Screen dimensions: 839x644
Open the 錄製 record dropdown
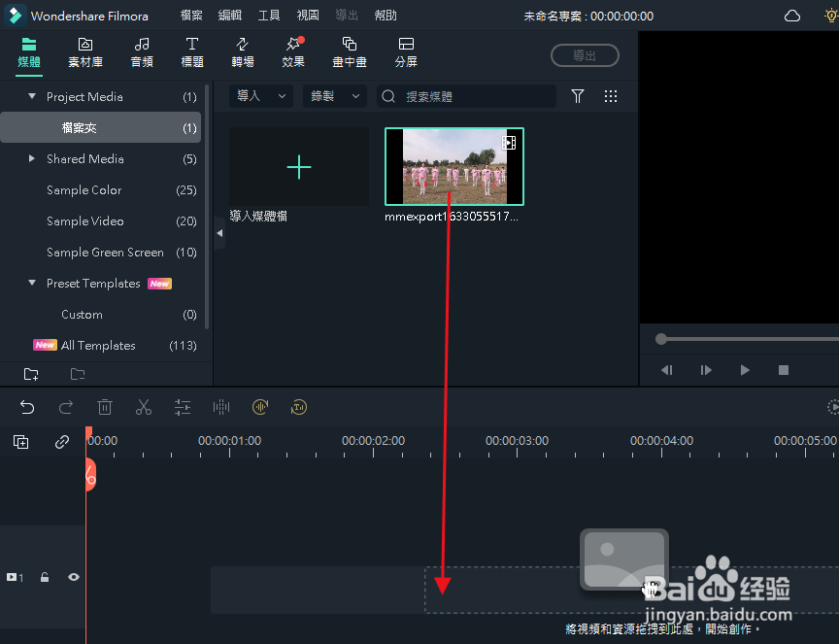tap(335, 96)
